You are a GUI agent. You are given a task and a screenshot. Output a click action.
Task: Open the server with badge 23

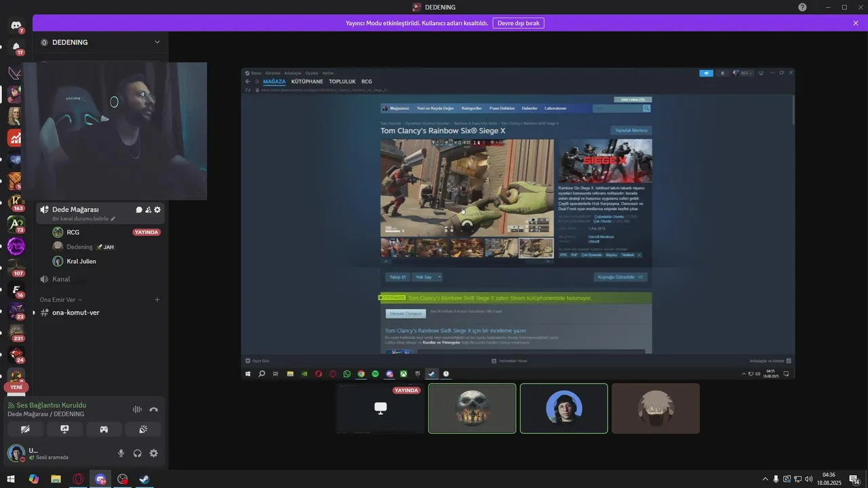[x=16, y=311]
